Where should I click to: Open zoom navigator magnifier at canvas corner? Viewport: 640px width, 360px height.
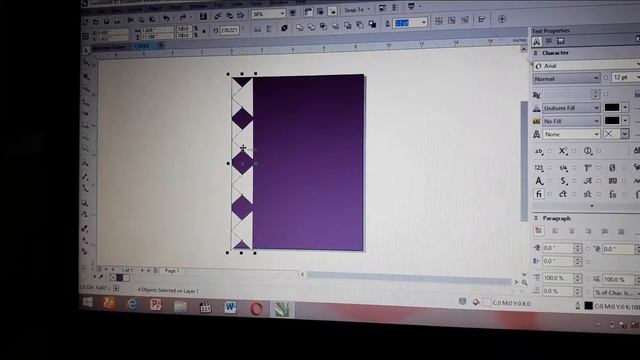pyautogui.click(x=524, y=282)
